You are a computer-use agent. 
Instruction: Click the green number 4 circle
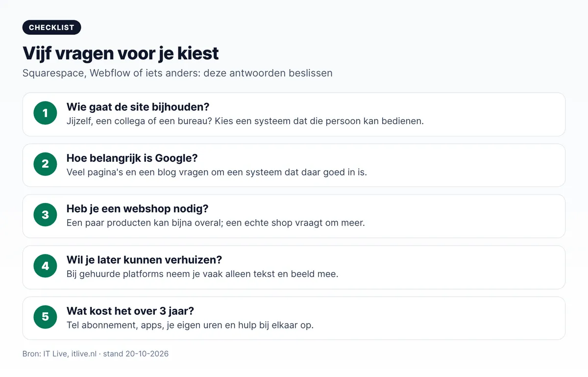pos(46,266)
